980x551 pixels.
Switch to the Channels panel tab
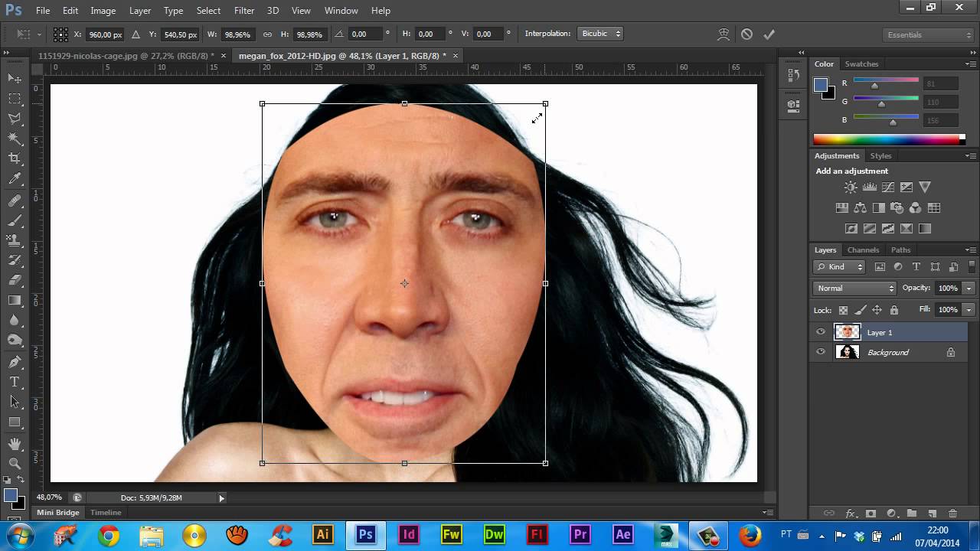tap(863, 250)
